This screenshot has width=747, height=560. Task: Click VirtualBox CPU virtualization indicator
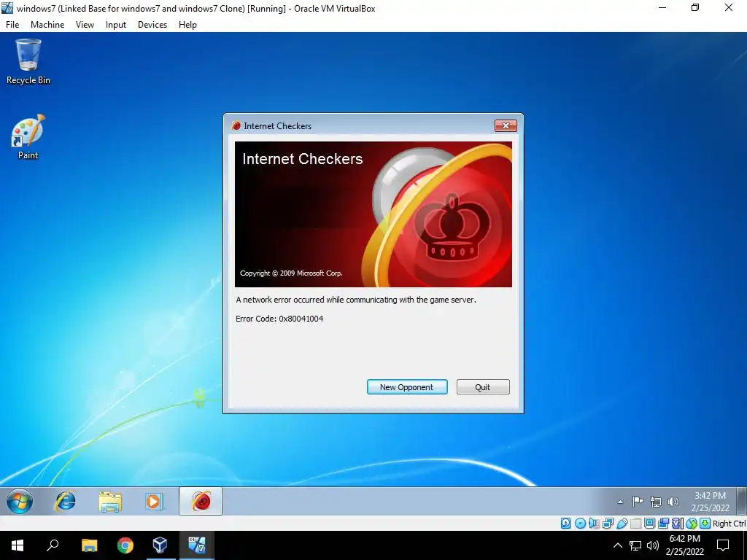pyautogui.click(x=677, y=524)
